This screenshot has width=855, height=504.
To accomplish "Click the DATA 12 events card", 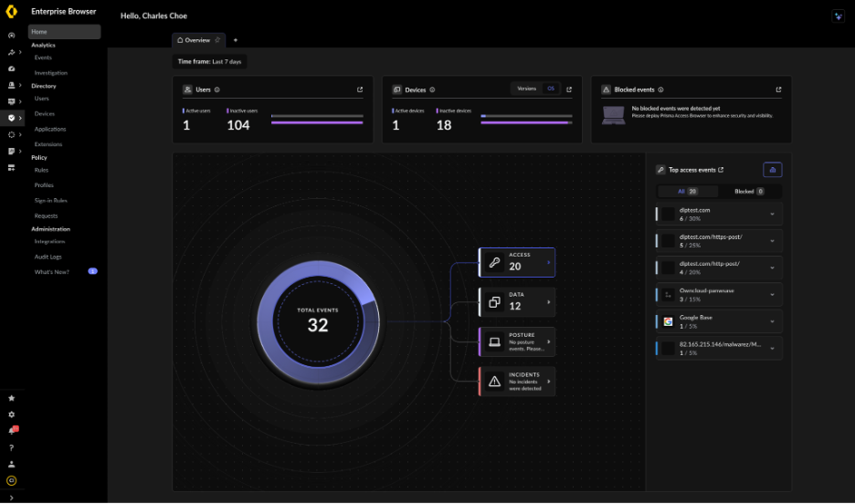I will pyautogui.click(x=517, y=302).
